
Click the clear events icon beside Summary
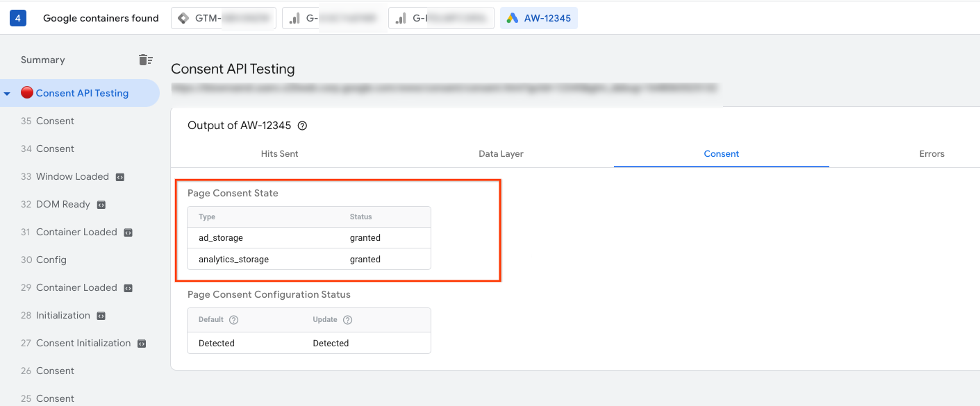pyautogui.click(x=145, y=60)
